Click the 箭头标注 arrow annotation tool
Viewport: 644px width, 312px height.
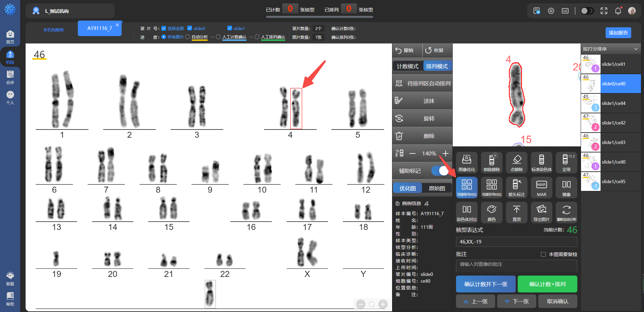[x=516, y=187]
